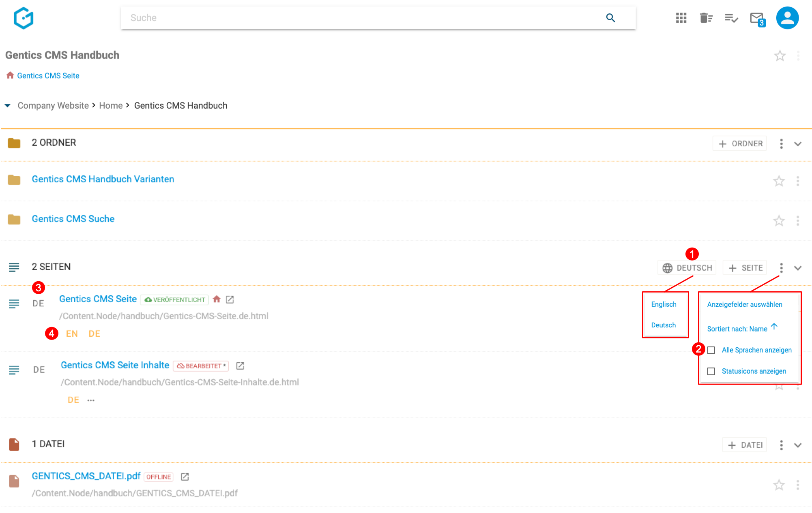The width and height of the screenshot is (812, 513).
Task: Add a new Datei
Action: click(745, 445)
